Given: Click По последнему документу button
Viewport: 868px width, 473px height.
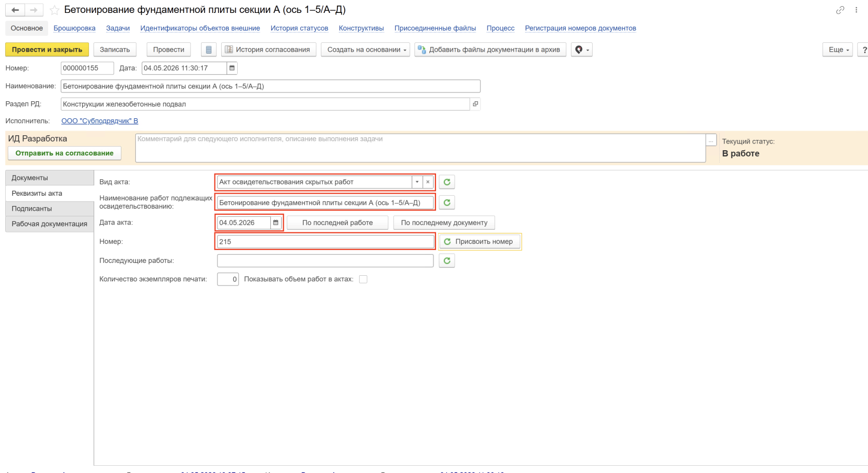Looking at the screenshot, I should pyautogui.click(x=444, y=223).
